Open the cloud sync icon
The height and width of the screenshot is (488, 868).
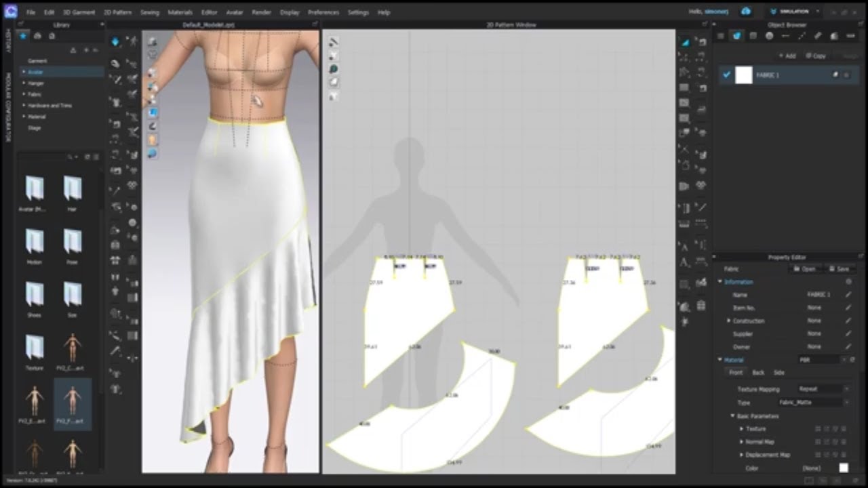click(x=746, y=12)
